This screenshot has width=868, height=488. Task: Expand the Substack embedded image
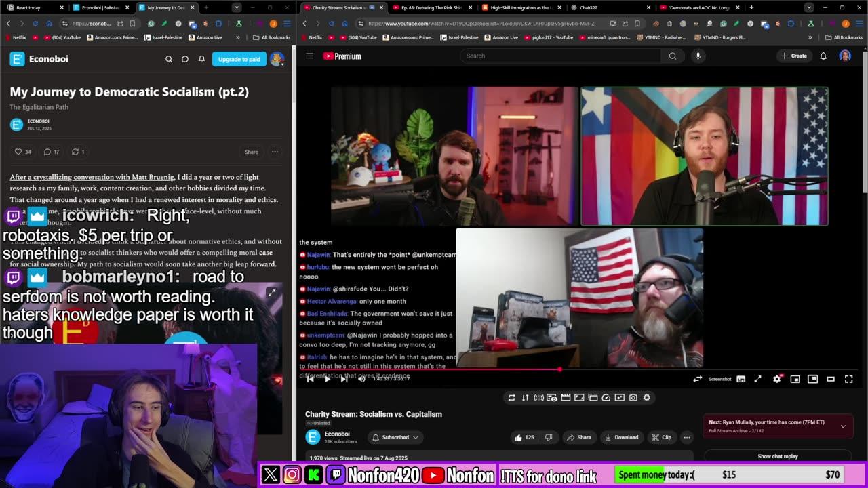pos(271,293)
